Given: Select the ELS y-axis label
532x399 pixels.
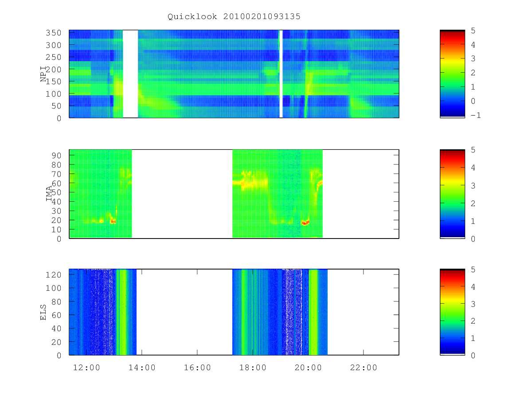Looking at the screenshot, I should [44, 312].
